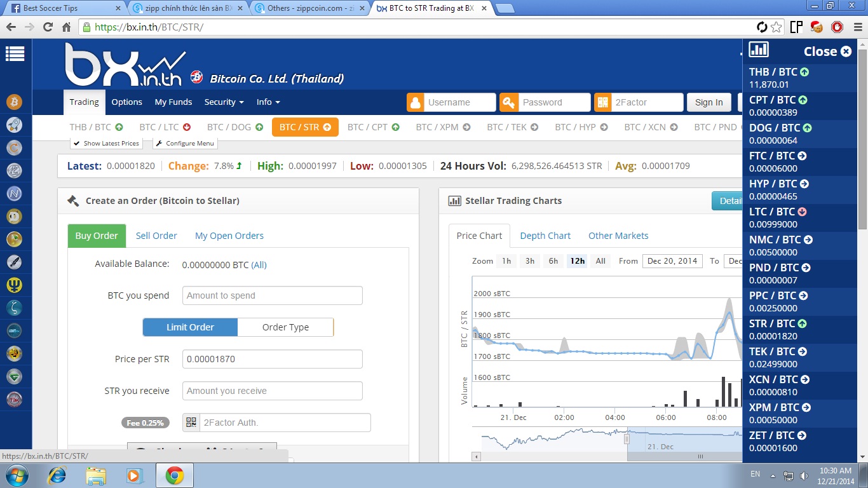Viewport: 868px width, 488px height.
Task: Select the Dogecoin coin icon in sidebar
Action: [x=15, y=217]
